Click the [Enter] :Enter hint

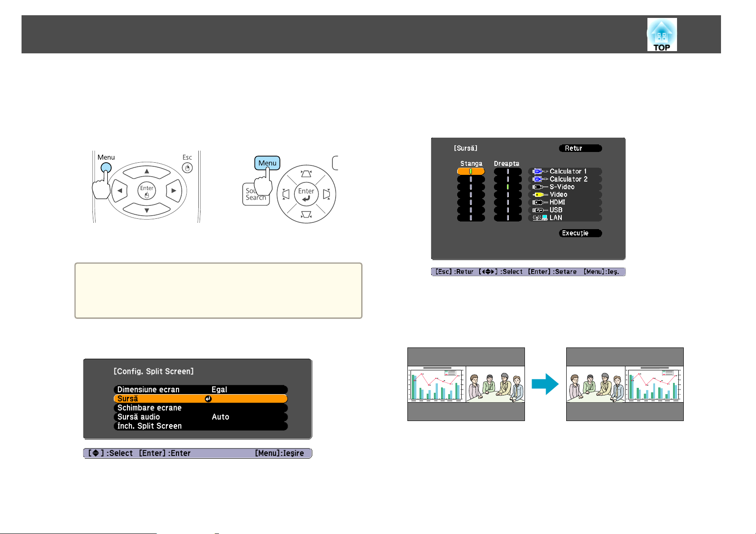[x=165, y=453]
